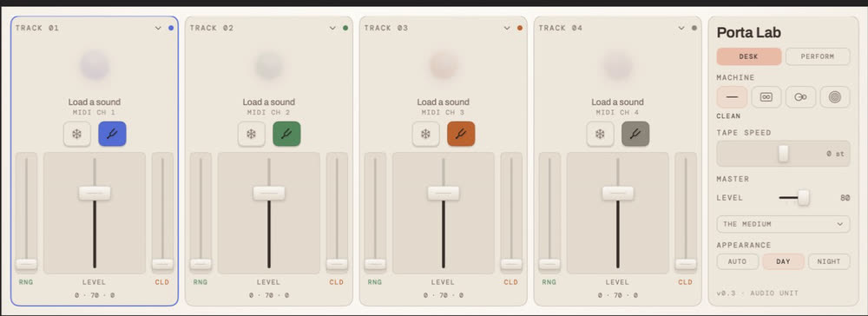Screen dimensions: 868x316
Task: Click the Track 04 CLD slider handle
Action: click(686, 264)
